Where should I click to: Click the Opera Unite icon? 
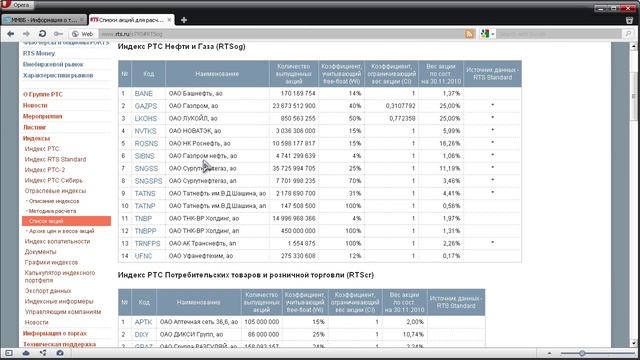pos(43,353)
